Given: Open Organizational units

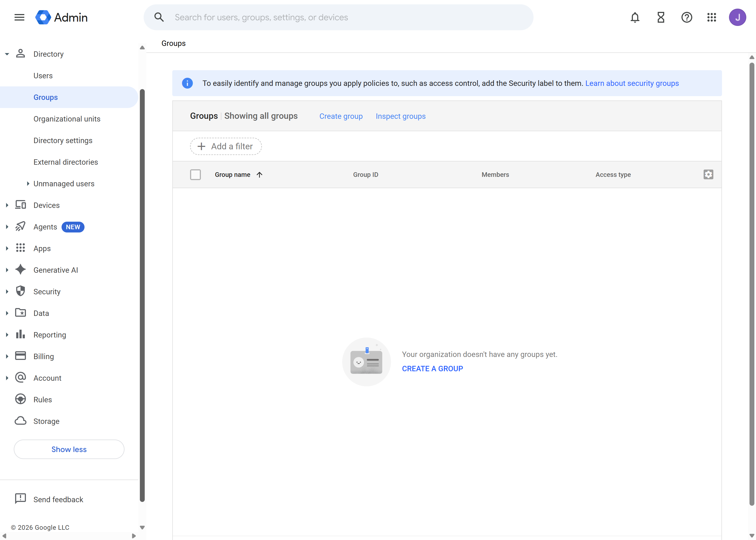Looking at the screenshot, I should 67,119.
